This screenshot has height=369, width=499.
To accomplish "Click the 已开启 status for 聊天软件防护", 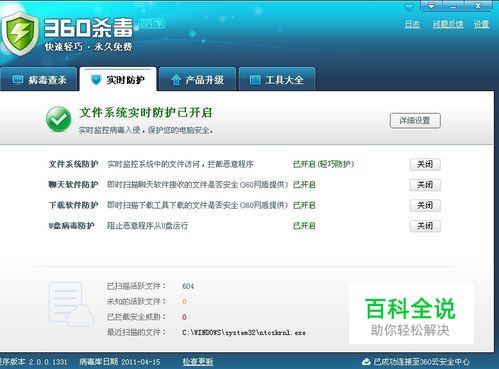I will (304, 184).
